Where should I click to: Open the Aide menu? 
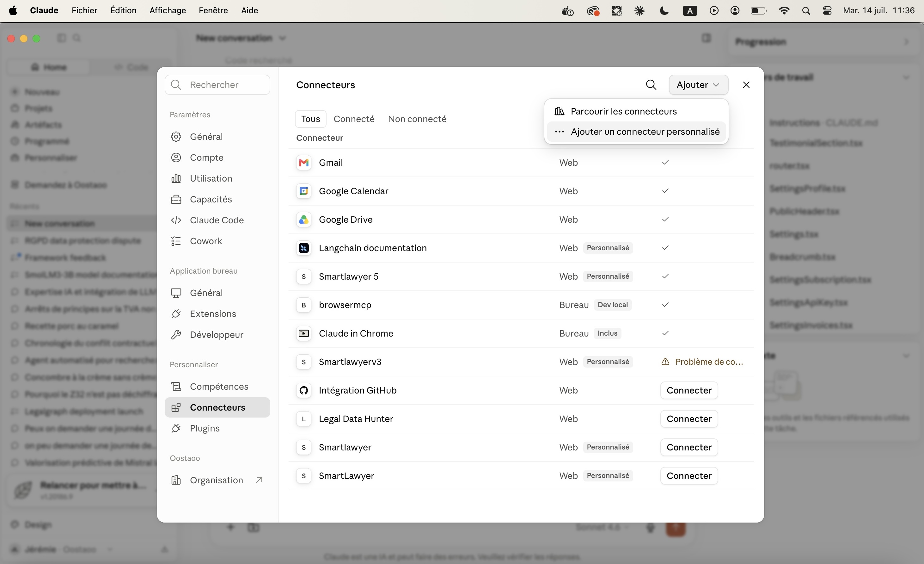pos(249,10)
